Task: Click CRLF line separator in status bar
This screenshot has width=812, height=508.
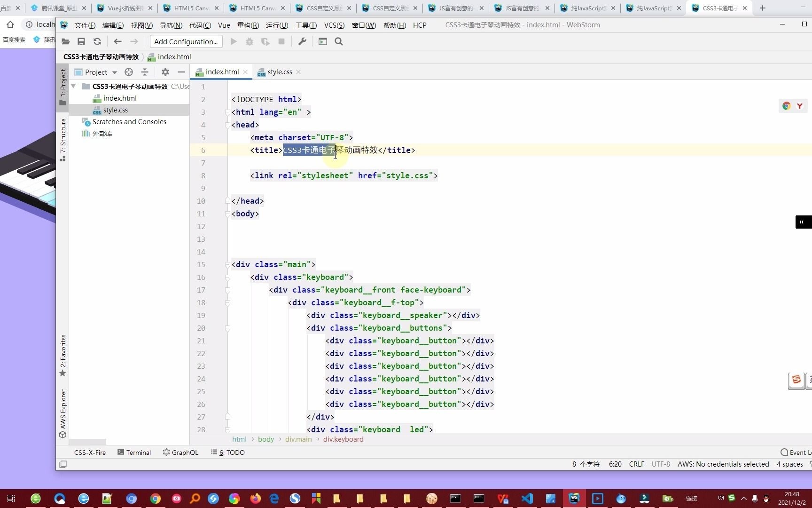Action: [x=636, y=464]
